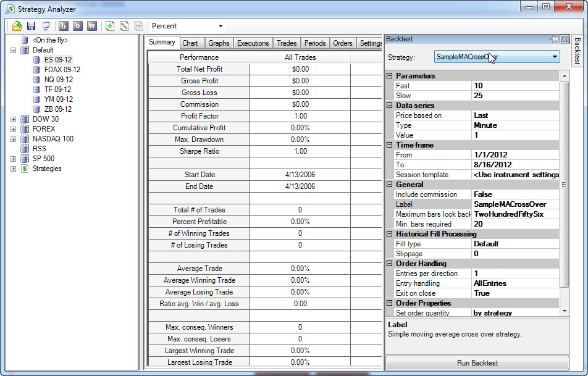This screenshot has height=376, width=588.
Task: Collapse the Default instrument list
Action: coord(13,50)
